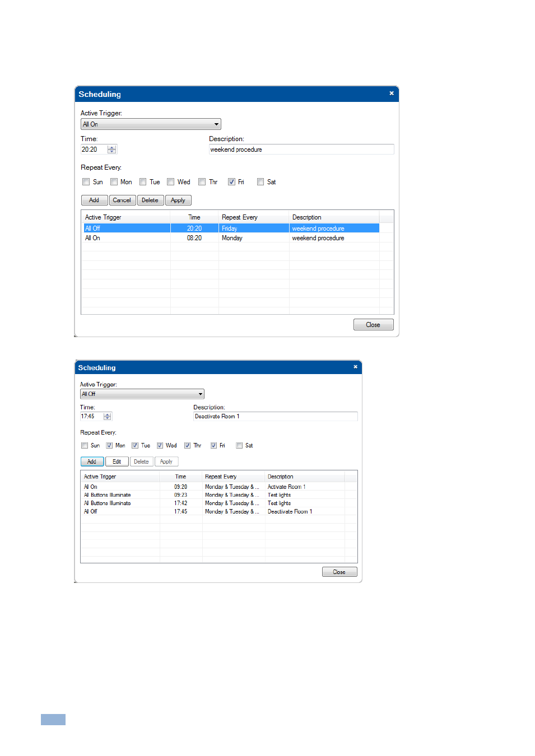This screenshot has width=535, height=756.
Task: Sort by Repeat Every column in upper table
Action: 254,217
